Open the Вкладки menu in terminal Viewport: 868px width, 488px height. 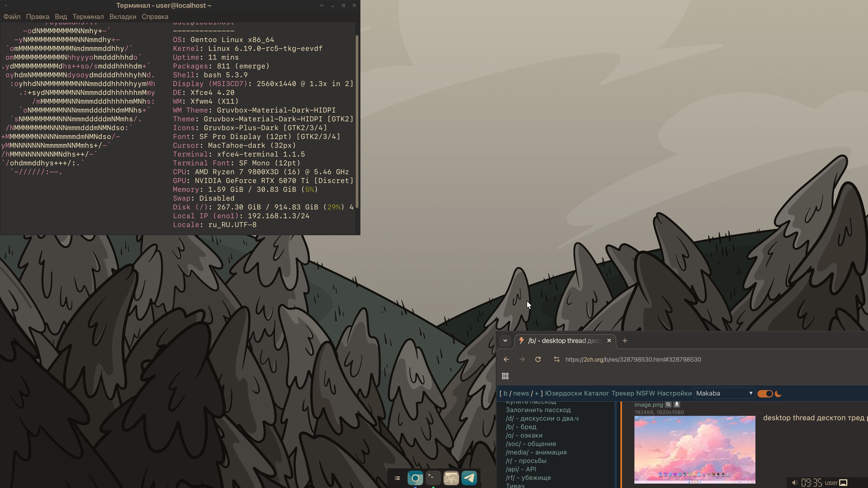click(x=123, y=17)
